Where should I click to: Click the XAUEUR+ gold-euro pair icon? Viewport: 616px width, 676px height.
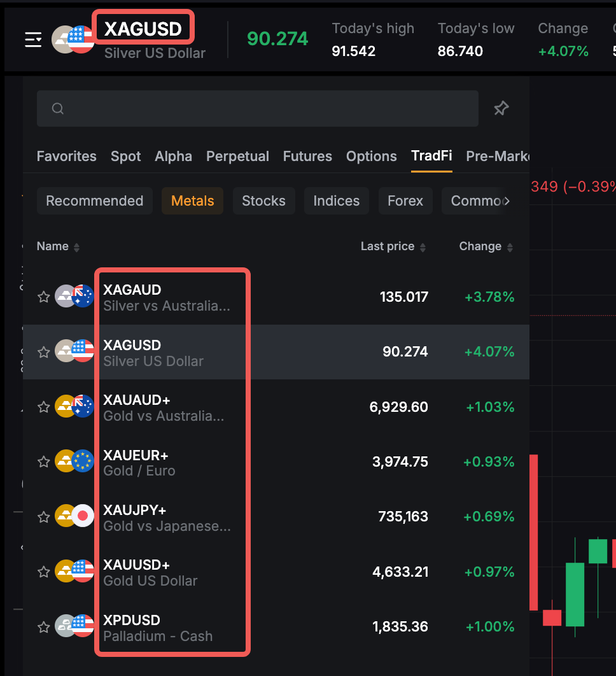coord(74,461)
